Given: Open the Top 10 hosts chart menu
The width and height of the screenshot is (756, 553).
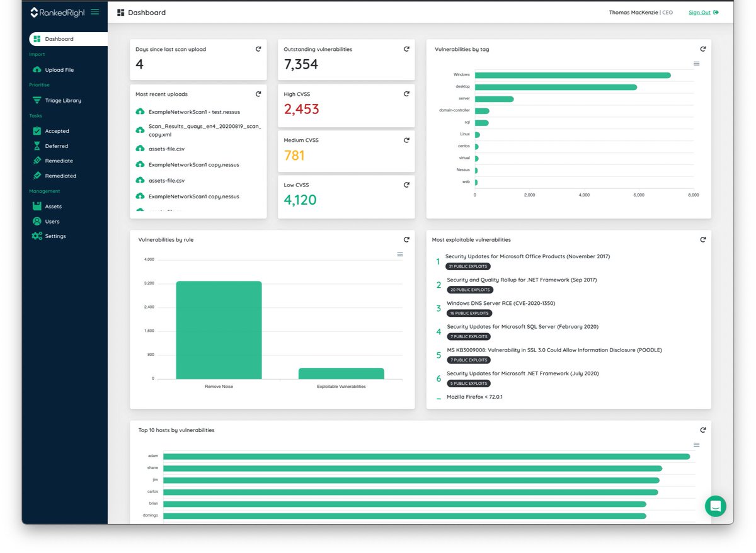Looking at the screenshot, I should tap(696, 445).
